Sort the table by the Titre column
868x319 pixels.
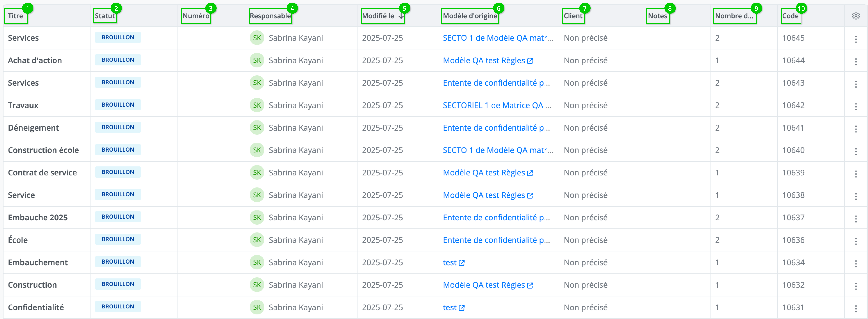pyautogui.click(x=15, y=16)
